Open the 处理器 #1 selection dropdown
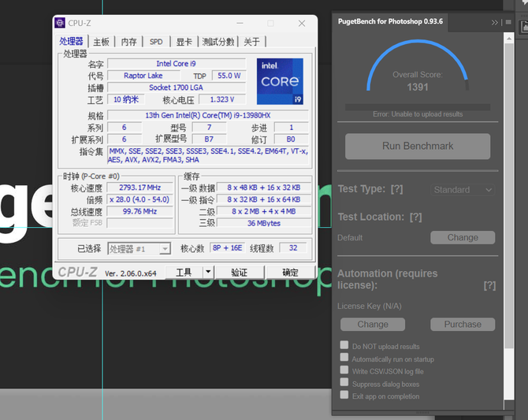This screenshot has height=420, width=528. pyautogui.click(x=139, y=248)
